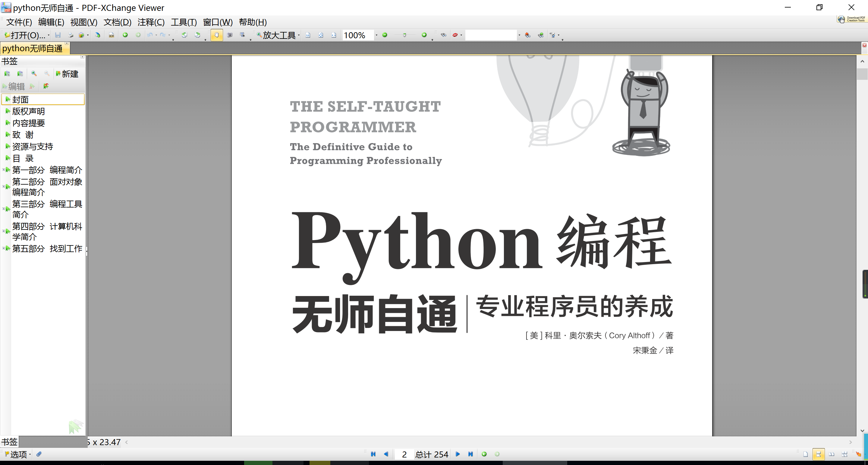Screen dimensions: 868x465
Task: Click the zoom slider handle
Action: pos(405,35)
